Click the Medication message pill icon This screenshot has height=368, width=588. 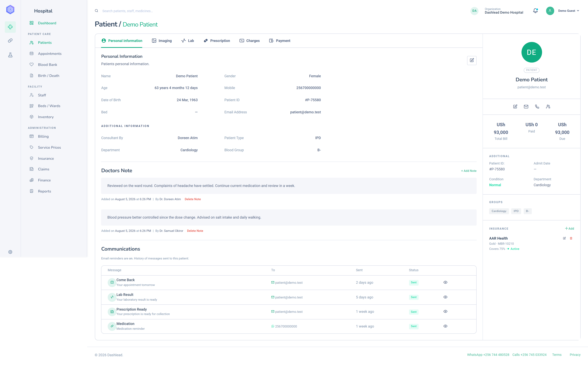click(x=112, y=326)
